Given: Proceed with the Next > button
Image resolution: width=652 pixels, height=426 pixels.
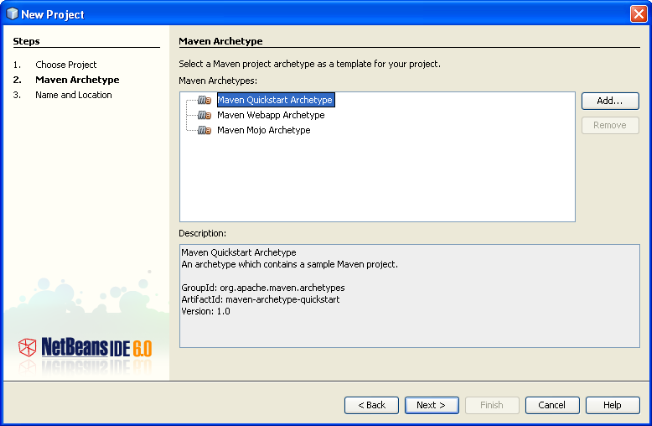Looking at the screenshot, I should point(432,405).
